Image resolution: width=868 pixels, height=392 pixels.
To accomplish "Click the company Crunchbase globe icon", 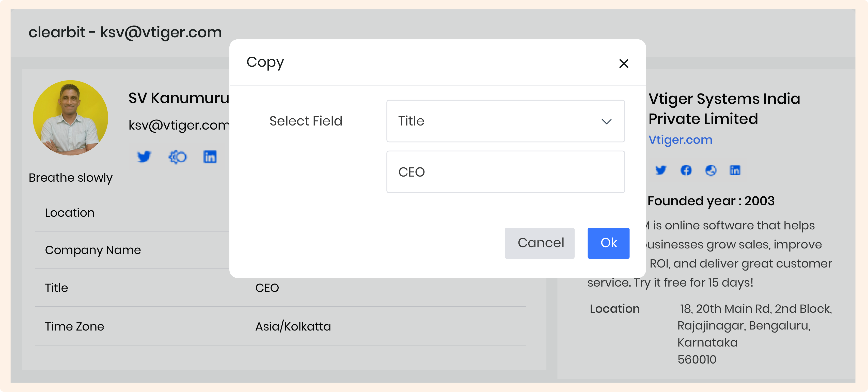I will point(711,170).
